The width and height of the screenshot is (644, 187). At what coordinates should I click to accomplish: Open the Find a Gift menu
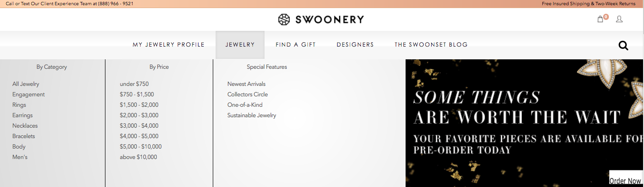pyautogui.click(x=295, y=45)
